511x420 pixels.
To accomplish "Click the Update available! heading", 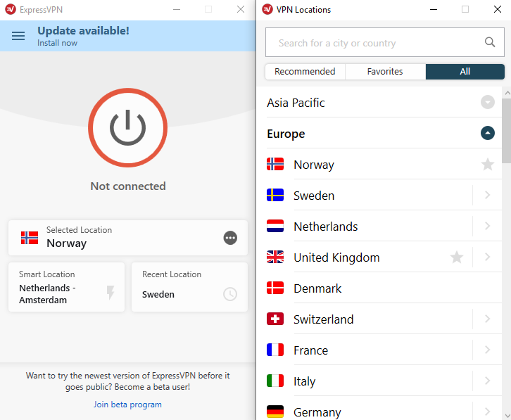I will (84, 31).
